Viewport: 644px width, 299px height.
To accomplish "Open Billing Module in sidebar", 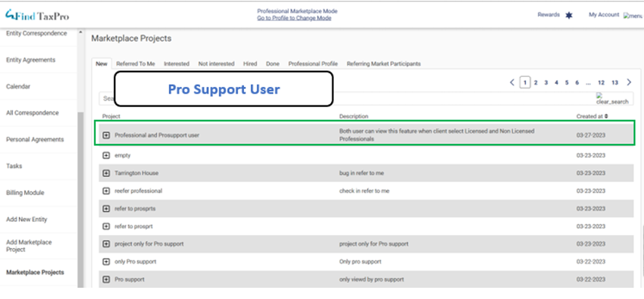I will coord(25,193).
